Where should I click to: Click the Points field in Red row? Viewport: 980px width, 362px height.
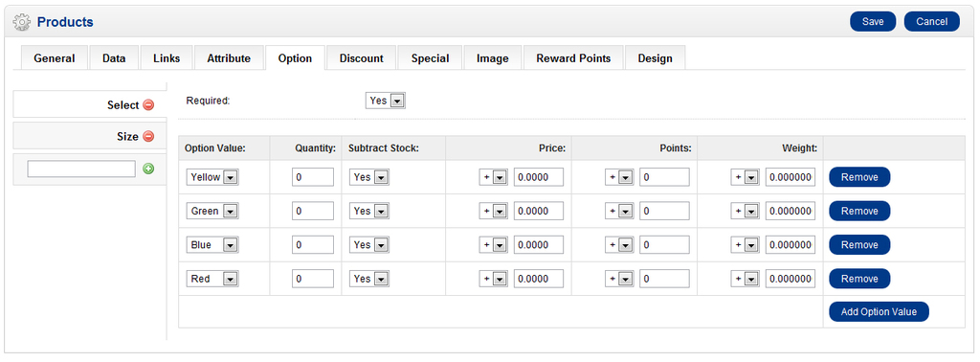click(664, 279)
